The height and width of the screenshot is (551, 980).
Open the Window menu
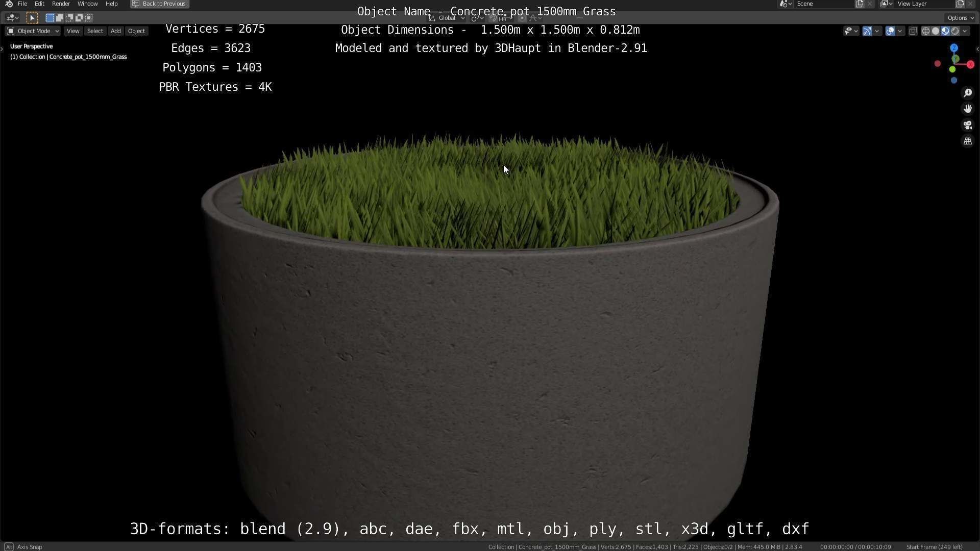point(87,4)
